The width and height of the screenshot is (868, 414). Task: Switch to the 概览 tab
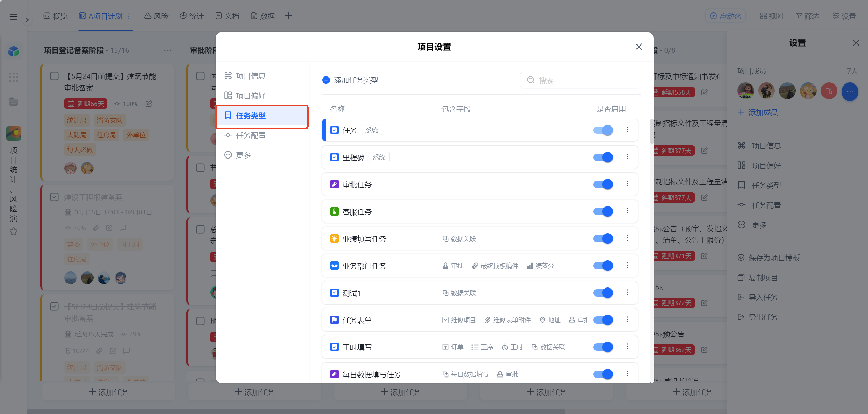(56, 16)
